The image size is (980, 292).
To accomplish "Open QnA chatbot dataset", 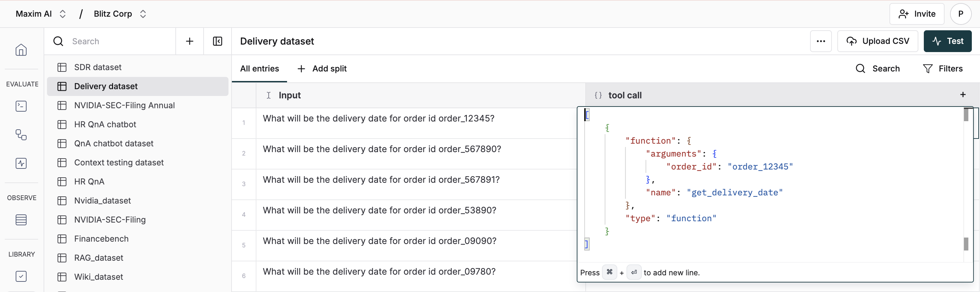I will (x=137, y=143).
